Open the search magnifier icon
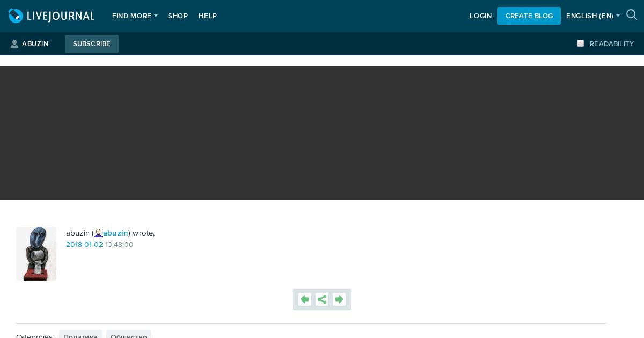644x338 pixels. click(x=632, y=15)
